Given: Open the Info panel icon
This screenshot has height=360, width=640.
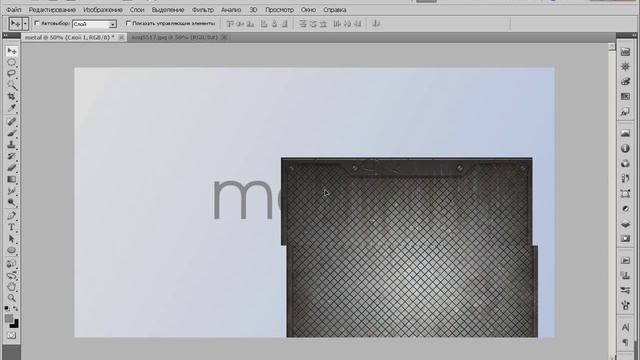Looking at the screenshot, I should tap(625, 148).
